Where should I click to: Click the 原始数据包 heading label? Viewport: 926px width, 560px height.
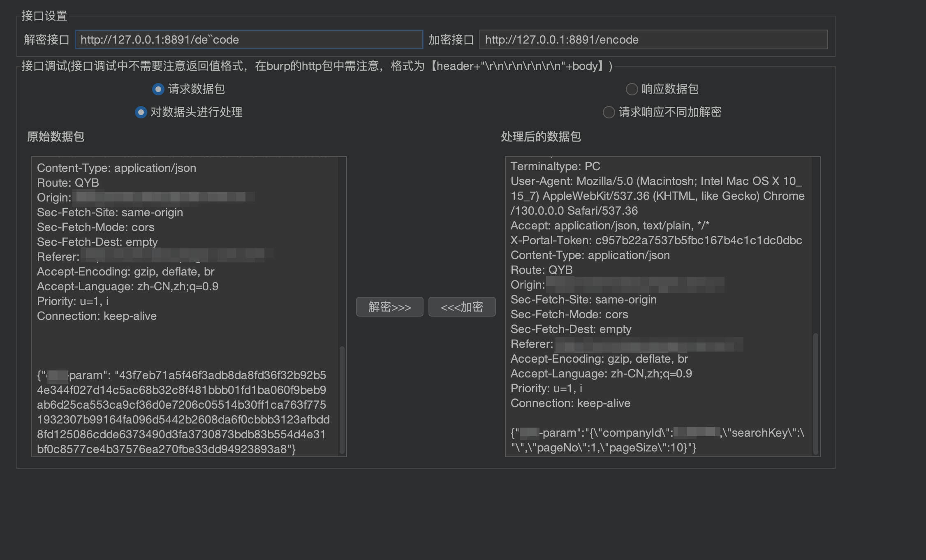(x=56, y=137)
